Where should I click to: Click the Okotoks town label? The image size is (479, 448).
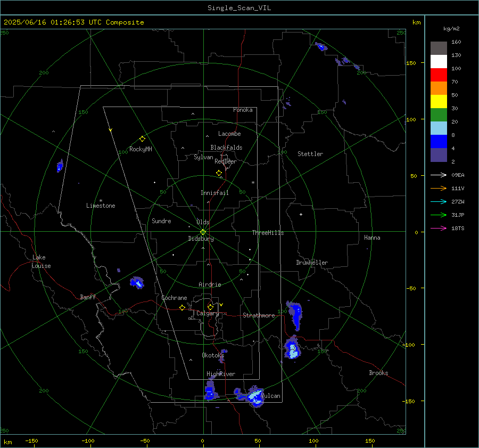click(x=213, y=355)
